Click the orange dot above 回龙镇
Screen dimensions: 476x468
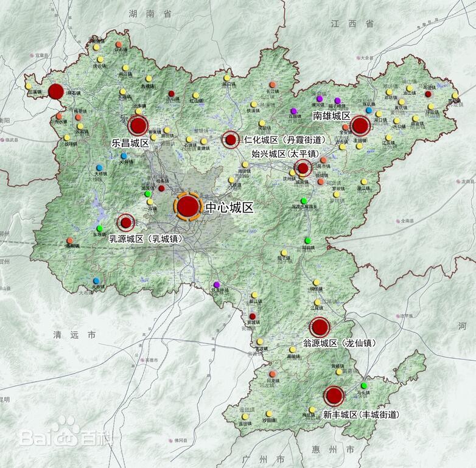click(x=273, y=374)
